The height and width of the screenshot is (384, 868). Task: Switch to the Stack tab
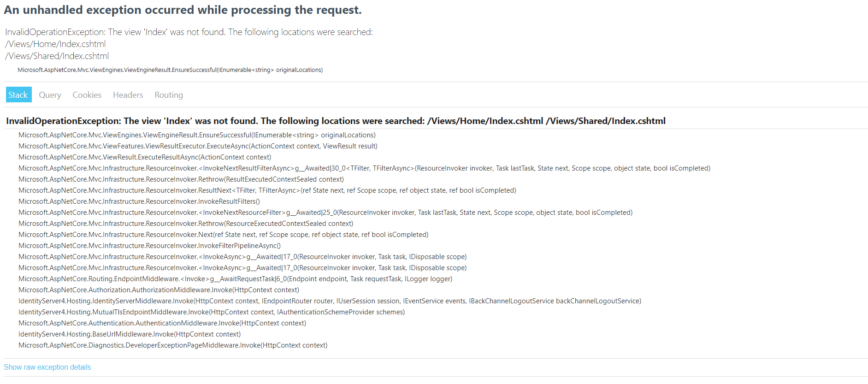pos(18,95)
